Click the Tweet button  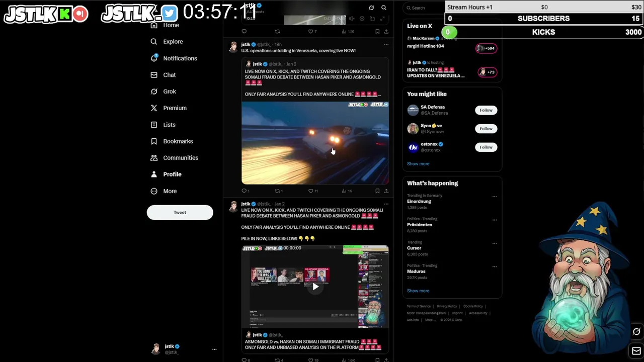tap(180, 212)
